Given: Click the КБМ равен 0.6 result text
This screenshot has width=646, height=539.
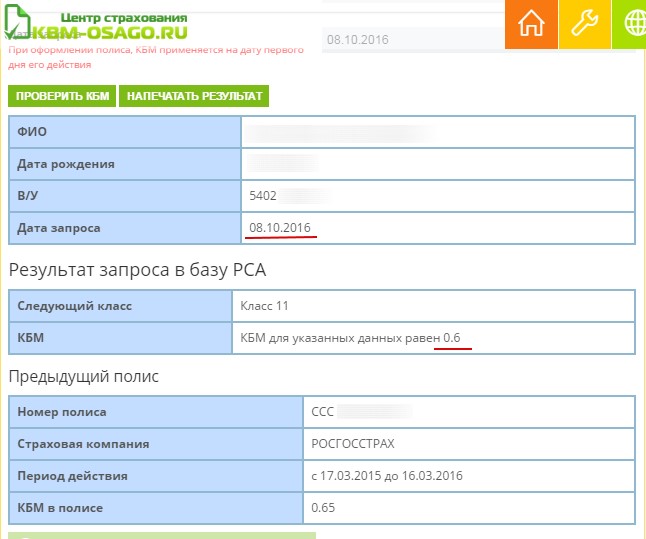Looking at the screenshot, I should (350, 338).
